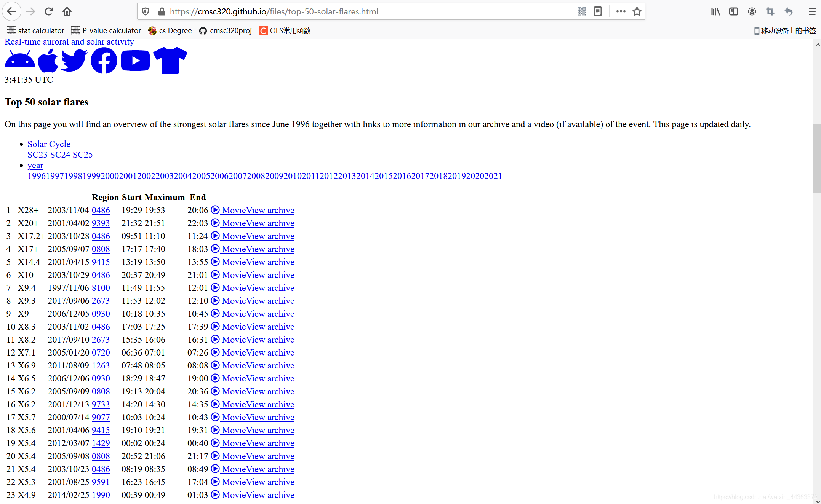Open the library dropdown icon

[715, 11]
